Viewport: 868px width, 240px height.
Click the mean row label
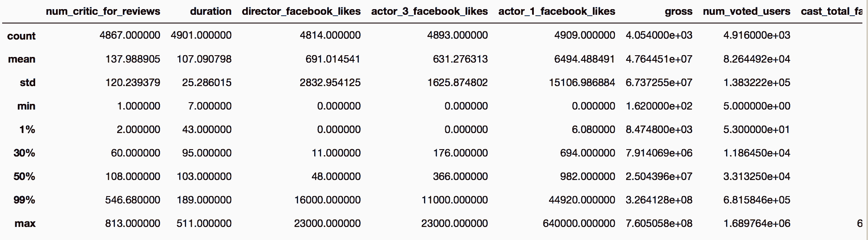22,60
